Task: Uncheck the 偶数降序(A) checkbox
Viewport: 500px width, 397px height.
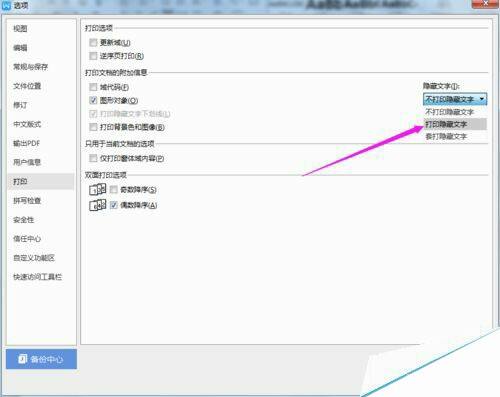Action: (x=114, y=205)
